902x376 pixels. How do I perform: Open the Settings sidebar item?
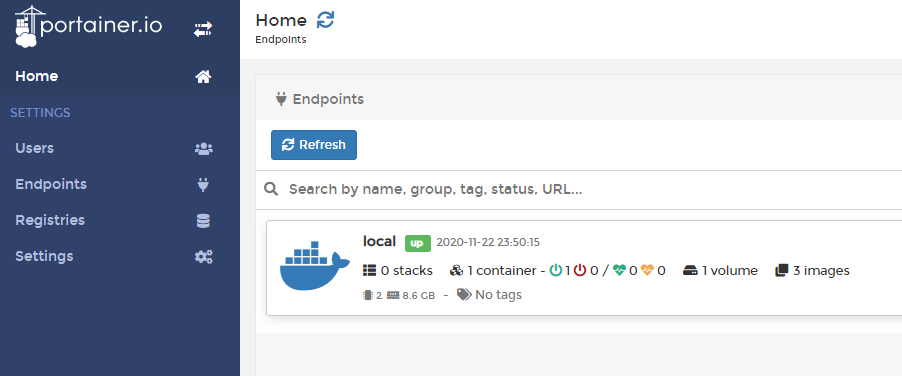click(x=120, y=256)
